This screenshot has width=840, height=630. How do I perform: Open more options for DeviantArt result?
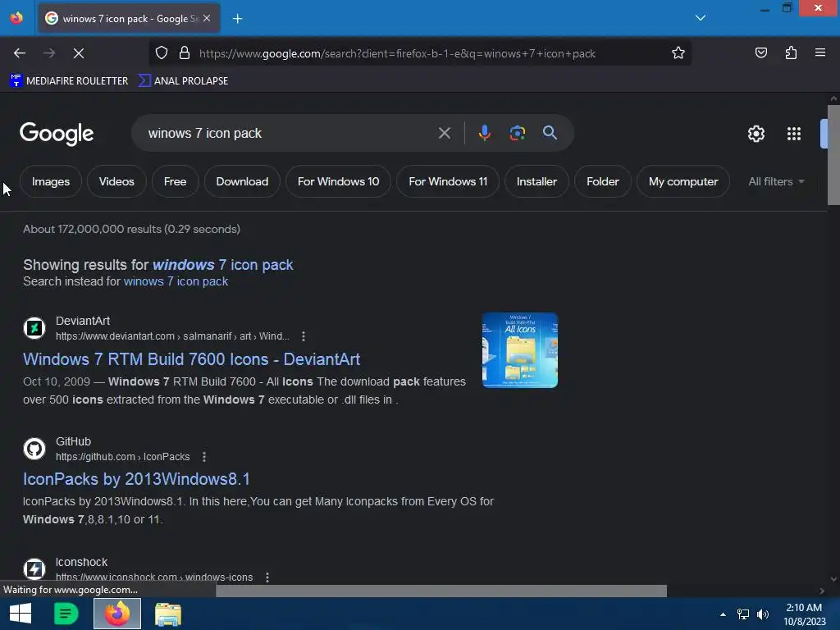click(x=304, y=336)
